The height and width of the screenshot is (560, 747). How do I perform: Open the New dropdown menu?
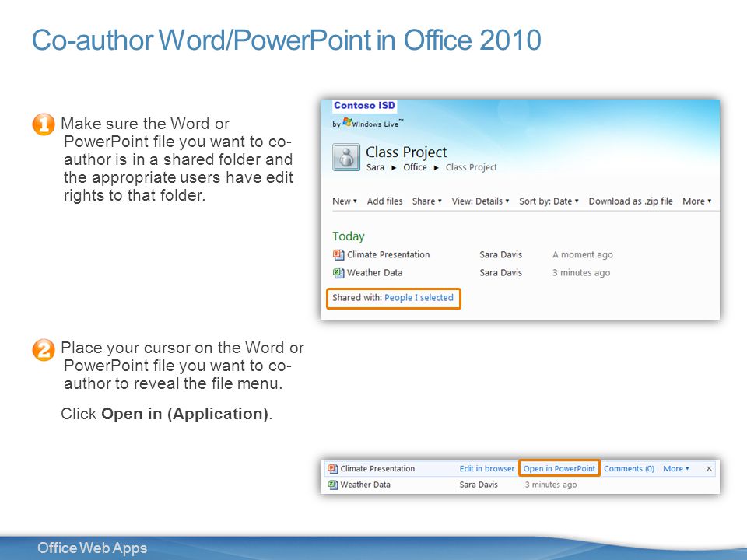coord(345,201)
